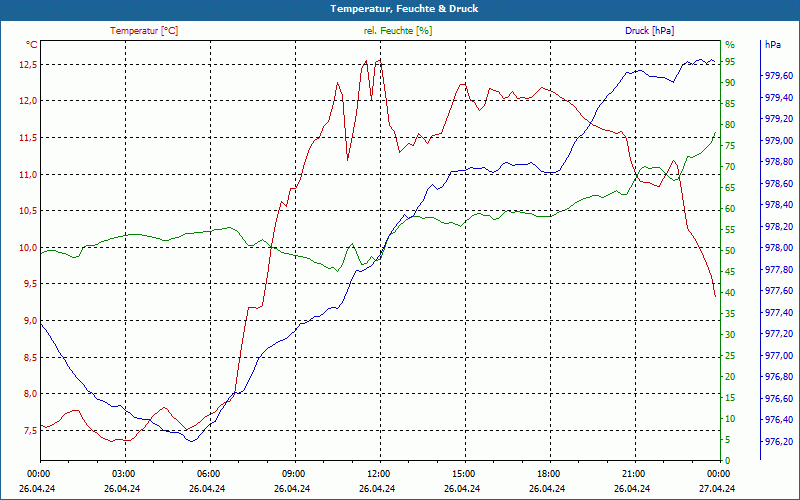Click pressure tick value '979,00'
This screenshot has height=500, width=800.
[x=779, y=140]
